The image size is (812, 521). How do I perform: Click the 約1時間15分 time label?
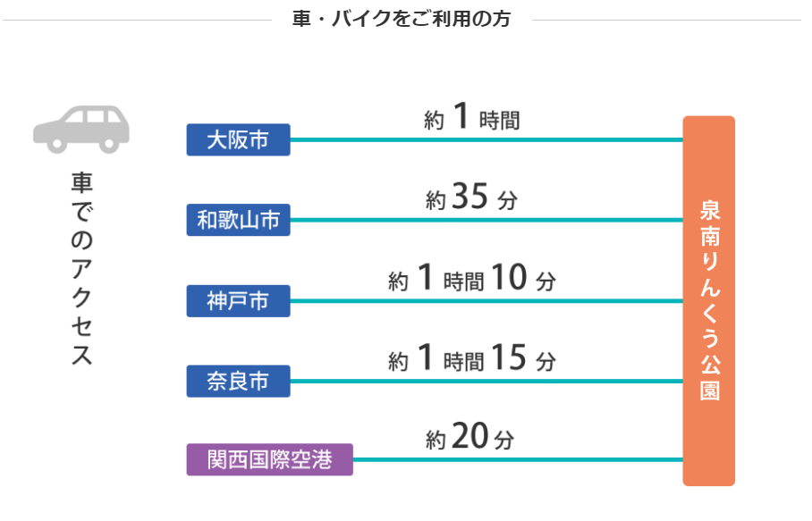click(x=472, y=358)
